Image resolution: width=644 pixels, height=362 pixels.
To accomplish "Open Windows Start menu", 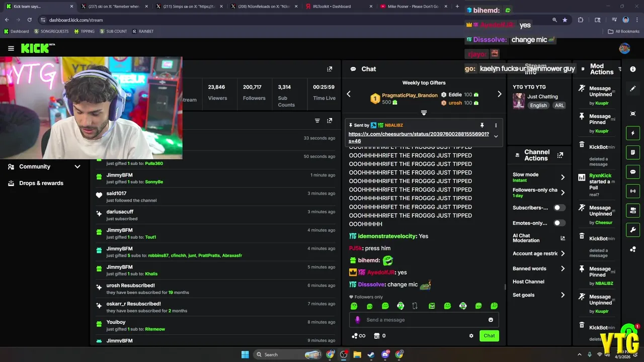I will coord(245,354).
